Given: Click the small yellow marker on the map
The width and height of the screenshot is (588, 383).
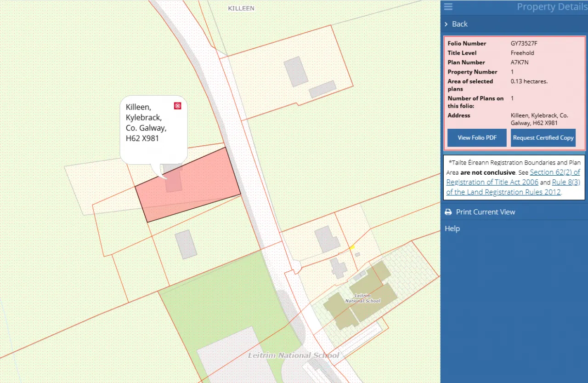Looking at the screenshot, I should tap(352, 247).
